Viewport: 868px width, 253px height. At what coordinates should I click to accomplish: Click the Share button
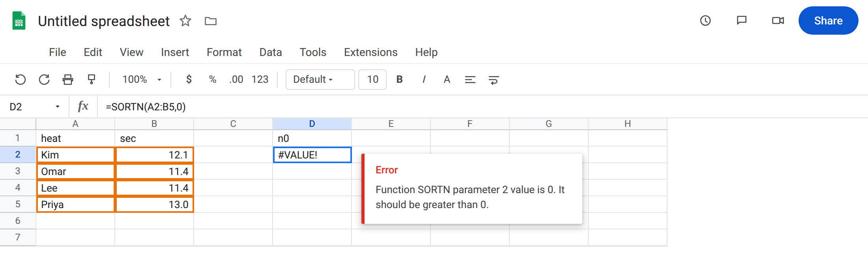point(829,20)
